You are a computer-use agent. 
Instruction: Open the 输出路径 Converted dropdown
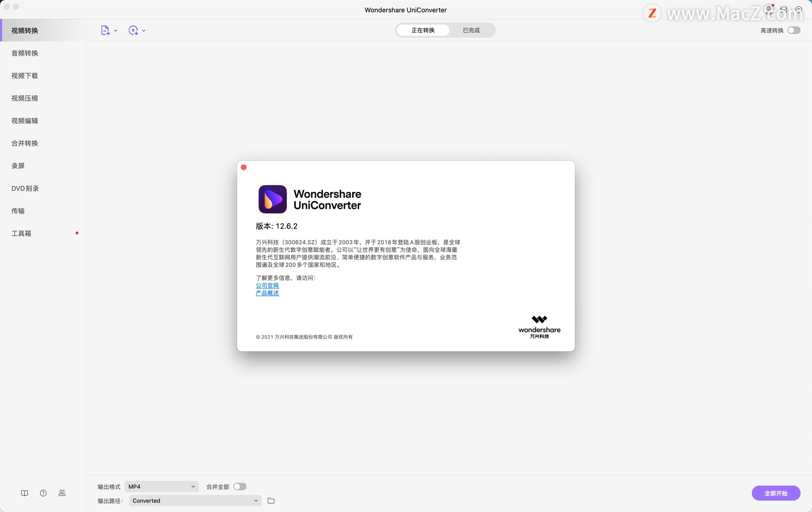195,501
